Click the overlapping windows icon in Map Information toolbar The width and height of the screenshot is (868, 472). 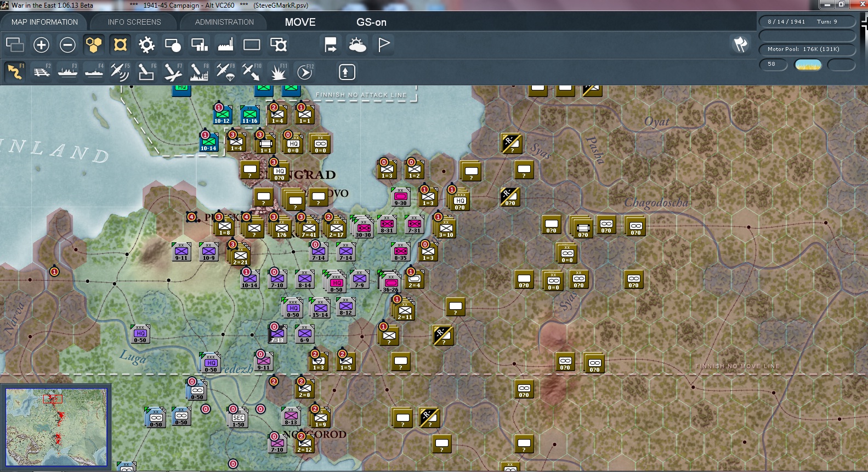(x=15, y=44)
